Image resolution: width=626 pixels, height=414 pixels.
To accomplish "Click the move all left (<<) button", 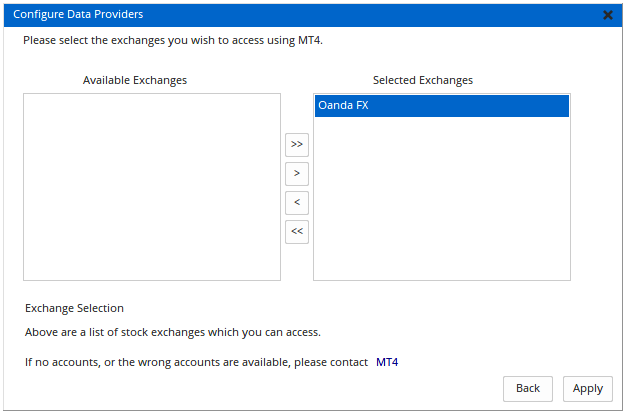I will [296, 232].
